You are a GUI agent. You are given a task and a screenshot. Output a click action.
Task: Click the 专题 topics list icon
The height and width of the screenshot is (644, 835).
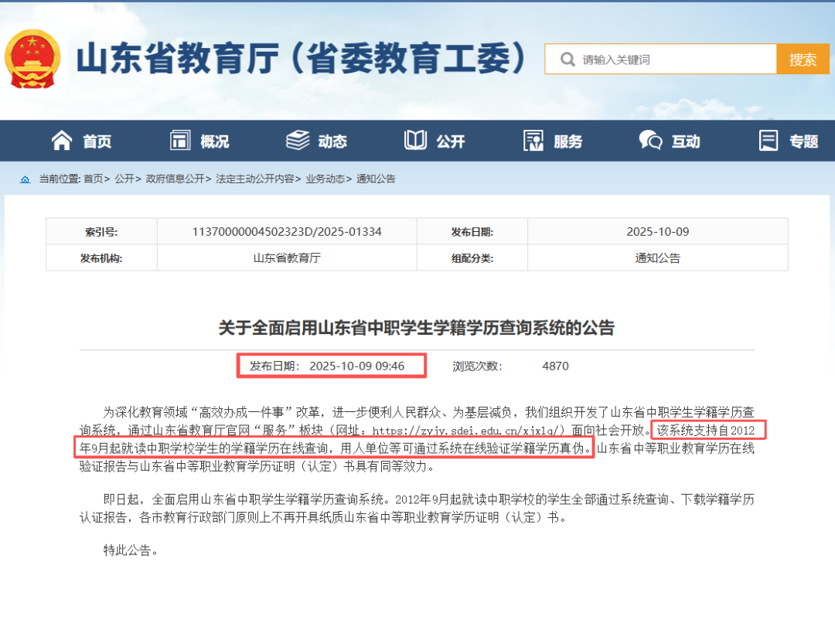(x=768, y=140)
